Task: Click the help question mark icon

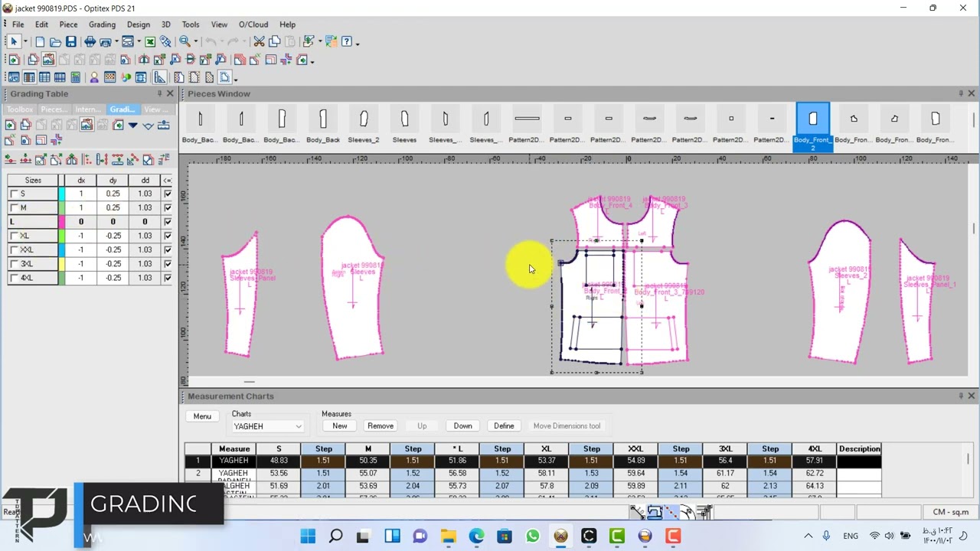Action: [346, 41]
